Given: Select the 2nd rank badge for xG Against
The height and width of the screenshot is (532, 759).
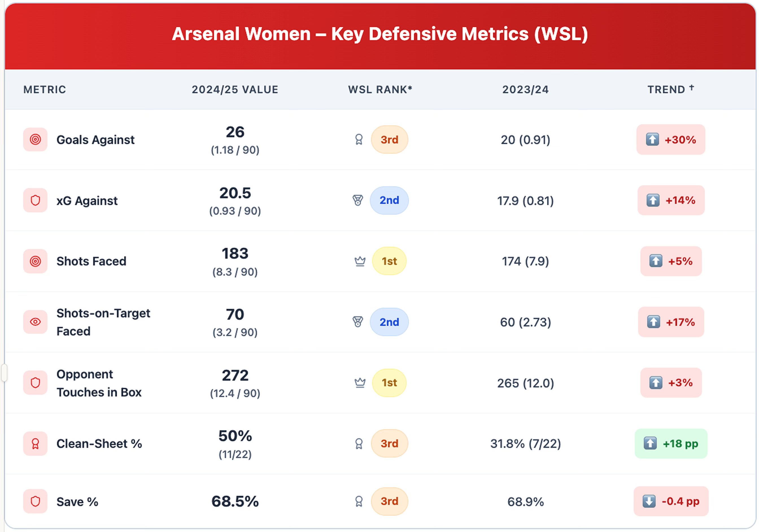Looking at the screenshot, I should tap(390, 200).
